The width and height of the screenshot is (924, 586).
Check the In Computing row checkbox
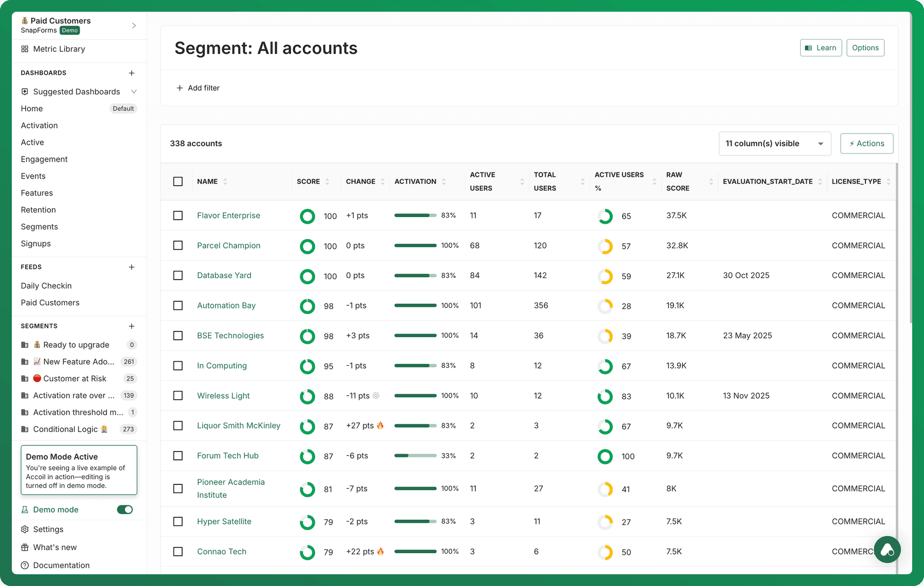[x=178, y=366]
